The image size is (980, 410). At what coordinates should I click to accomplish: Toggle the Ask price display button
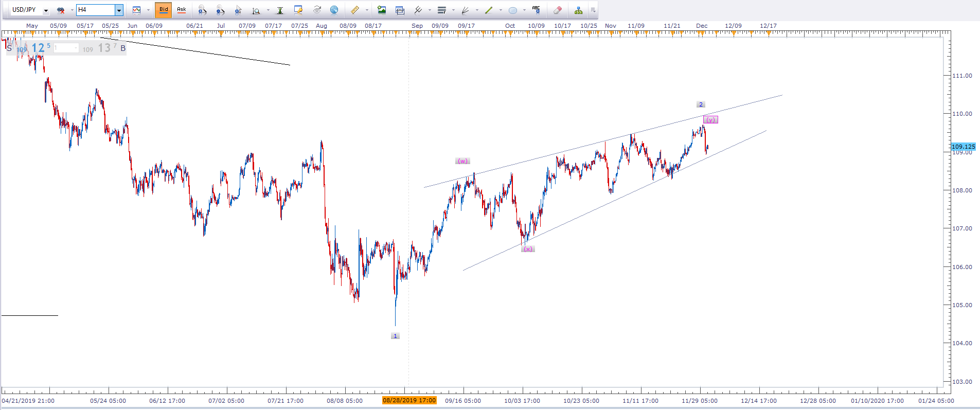182,10
